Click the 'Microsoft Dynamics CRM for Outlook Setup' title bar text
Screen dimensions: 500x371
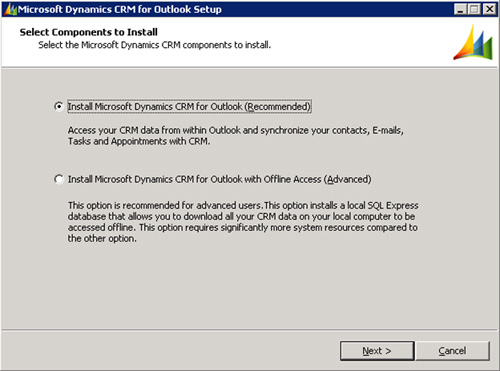pyautogui.click(x=120, y=9)
